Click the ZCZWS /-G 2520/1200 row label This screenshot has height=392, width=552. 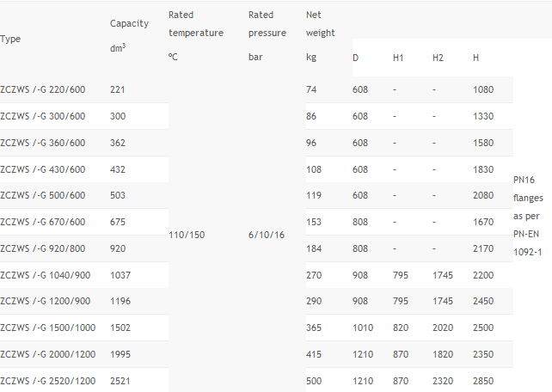coord(46,381)
